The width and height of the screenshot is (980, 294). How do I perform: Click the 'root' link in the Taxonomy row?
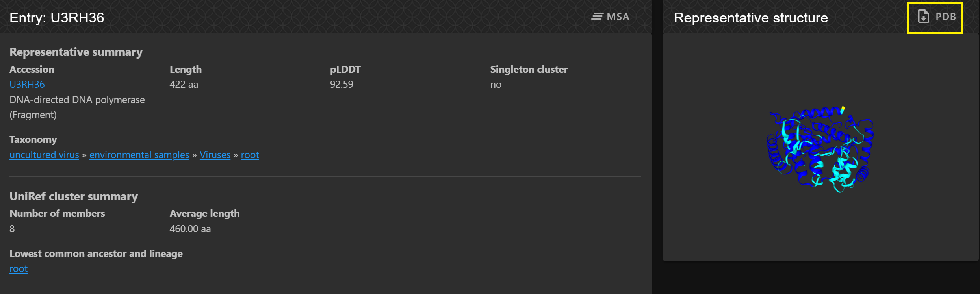[x=250, y=155]
